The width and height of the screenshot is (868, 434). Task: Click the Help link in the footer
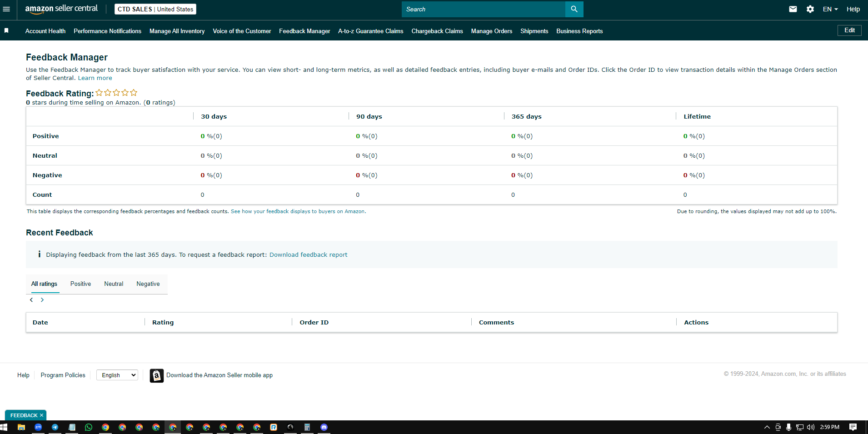23,375
